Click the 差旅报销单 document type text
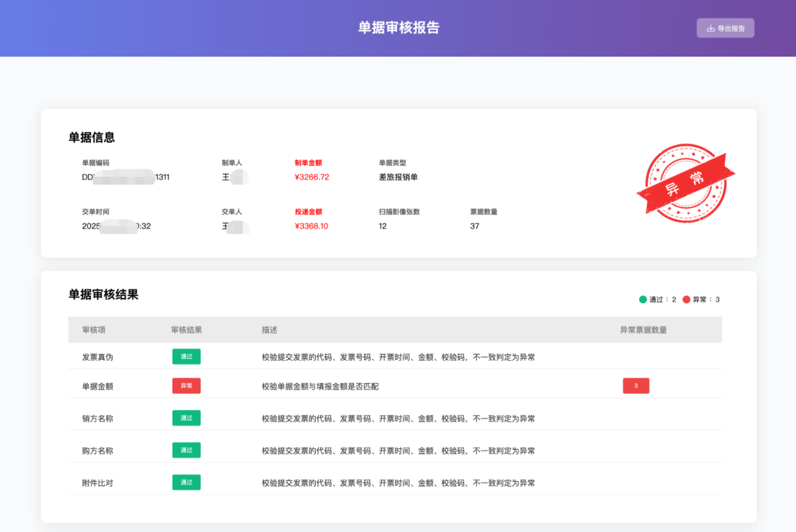796x532 pixels. (x=398, y=177)
